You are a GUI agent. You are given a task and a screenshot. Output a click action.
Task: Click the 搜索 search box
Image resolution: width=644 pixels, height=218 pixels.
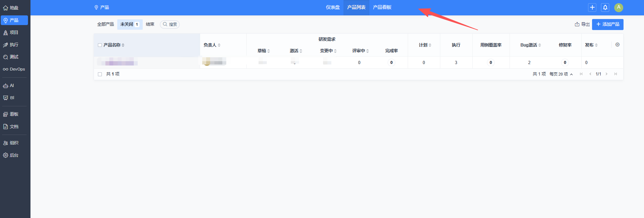pos(170,24)
